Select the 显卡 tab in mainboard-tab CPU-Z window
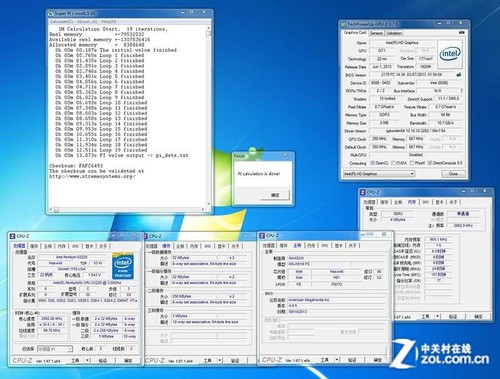 coord(339,245)
